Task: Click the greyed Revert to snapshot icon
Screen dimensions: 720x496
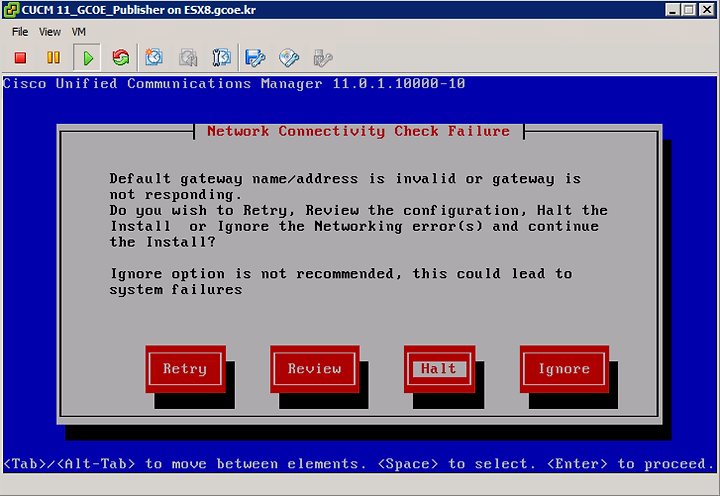Action: [x=188, y=58]
